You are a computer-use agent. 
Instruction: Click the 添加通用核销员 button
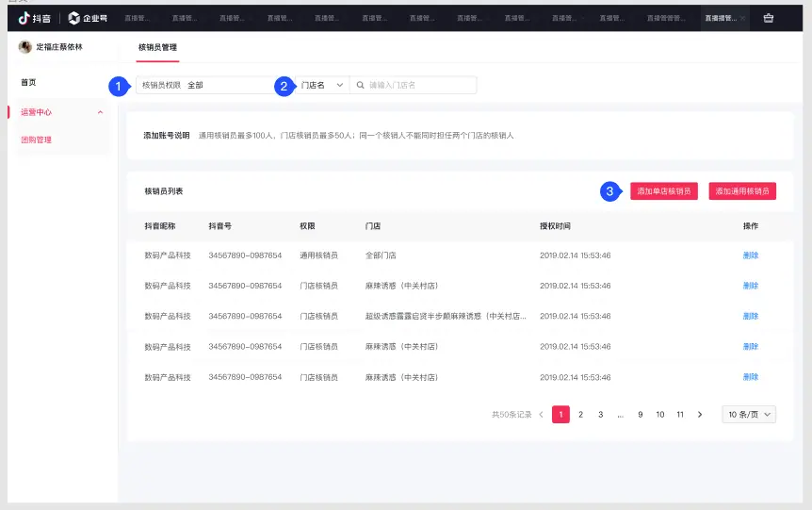(742, 191)
